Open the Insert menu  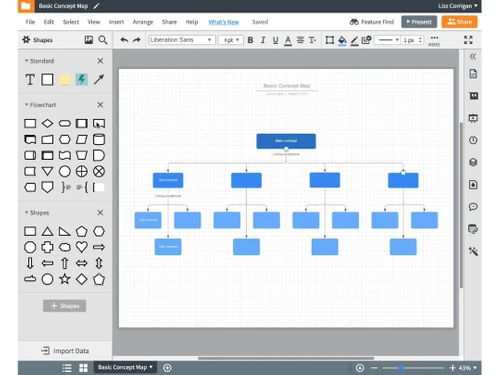116,22
